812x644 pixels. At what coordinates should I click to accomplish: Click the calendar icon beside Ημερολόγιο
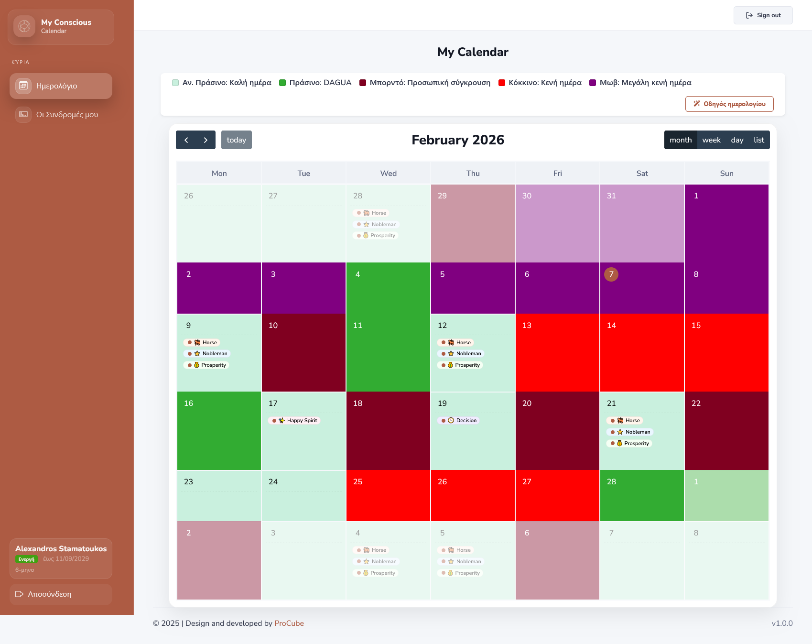pos(23,86)
